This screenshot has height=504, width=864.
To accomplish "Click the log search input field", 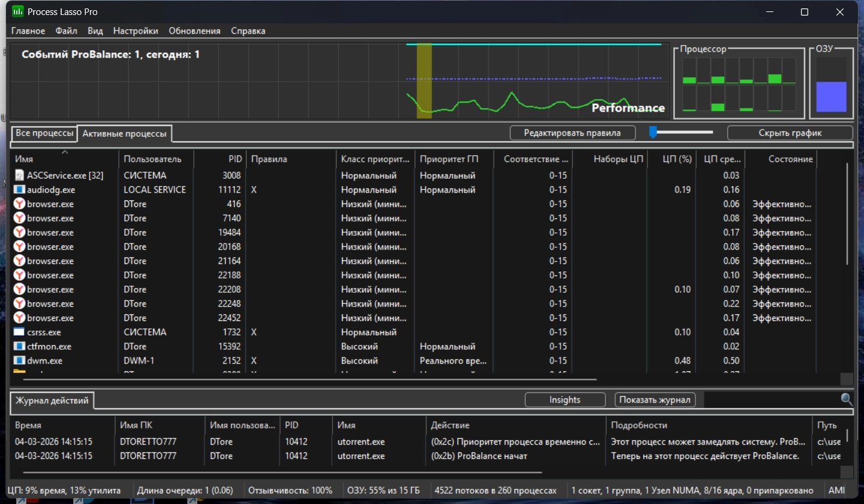I will coord(771,400).
